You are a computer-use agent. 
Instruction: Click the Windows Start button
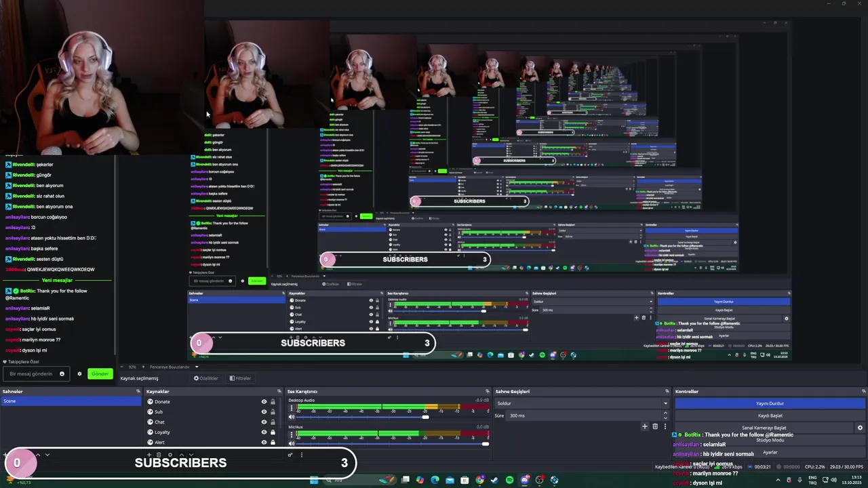[x=314, y=480]
